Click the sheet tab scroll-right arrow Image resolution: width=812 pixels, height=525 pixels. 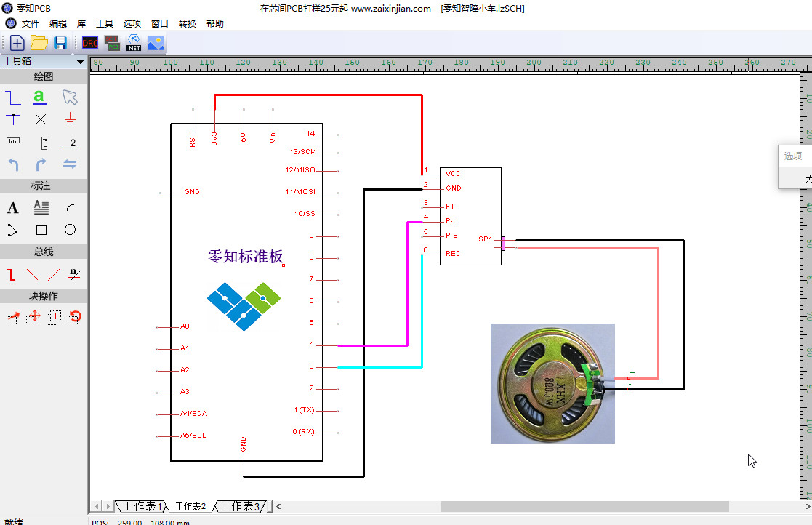coord(108,506)
